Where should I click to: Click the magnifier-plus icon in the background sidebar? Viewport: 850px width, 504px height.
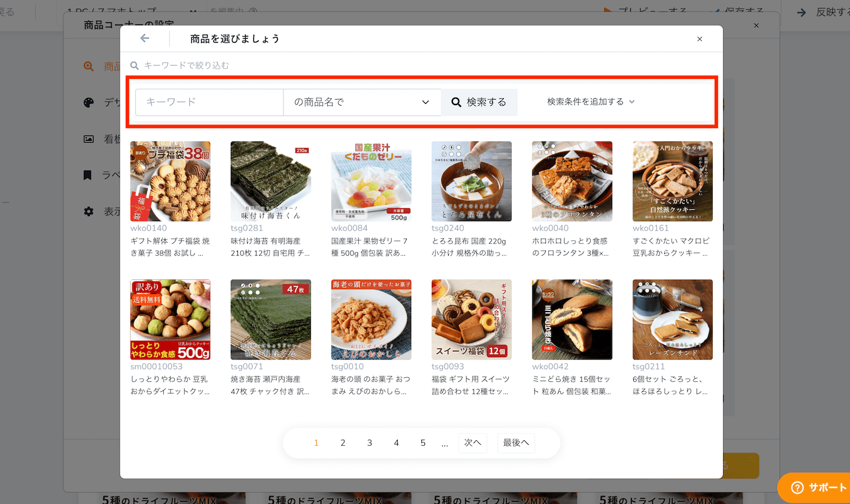click(x=89, y=67)
